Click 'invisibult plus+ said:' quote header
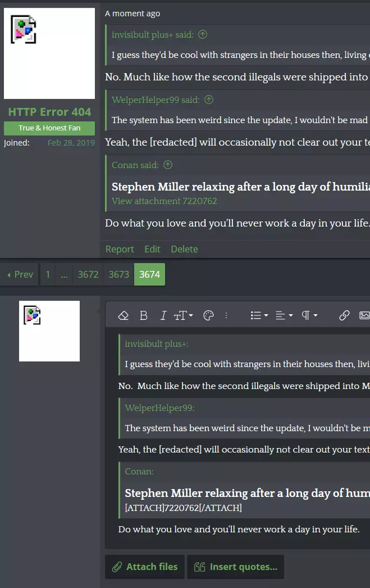Screen dimensions: 370x588 (152, 34)
